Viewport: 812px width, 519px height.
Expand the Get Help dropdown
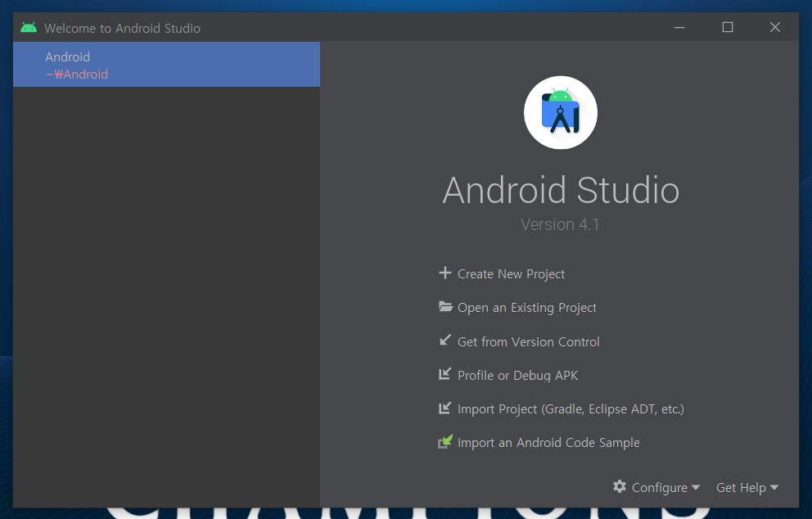coord(747,487)
